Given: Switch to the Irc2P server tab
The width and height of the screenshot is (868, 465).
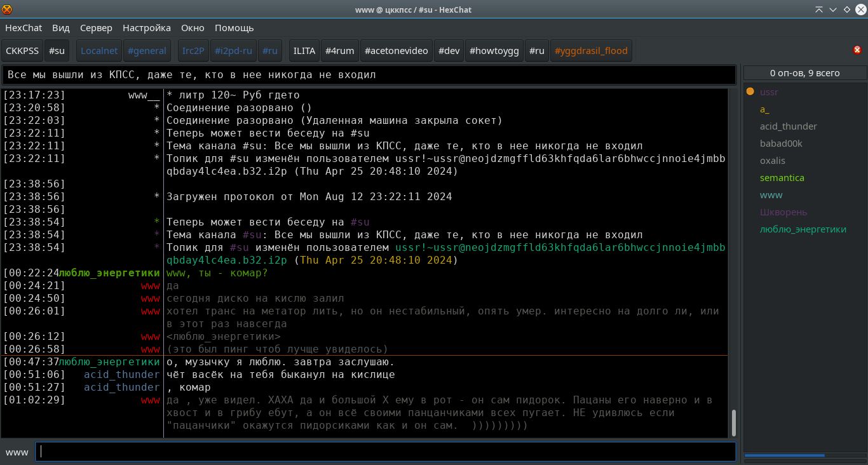Looking at the screenshot, I should coord(193,51).
